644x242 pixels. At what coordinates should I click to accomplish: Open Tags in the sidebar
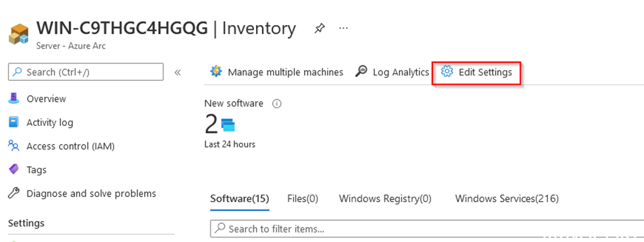coord(37,170)
